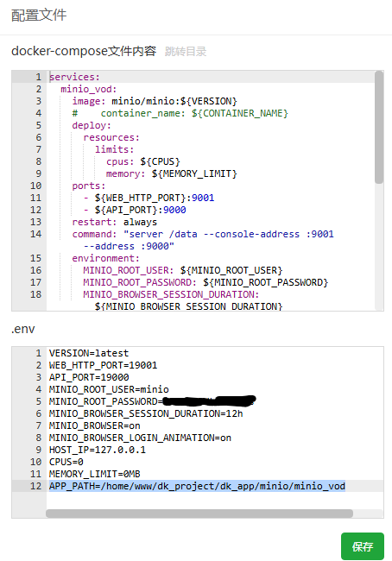The height and width of the screenshot is (561, 392).
Task: Click the '${API_PORT}:9000' port mapping line
Action: 135,210
